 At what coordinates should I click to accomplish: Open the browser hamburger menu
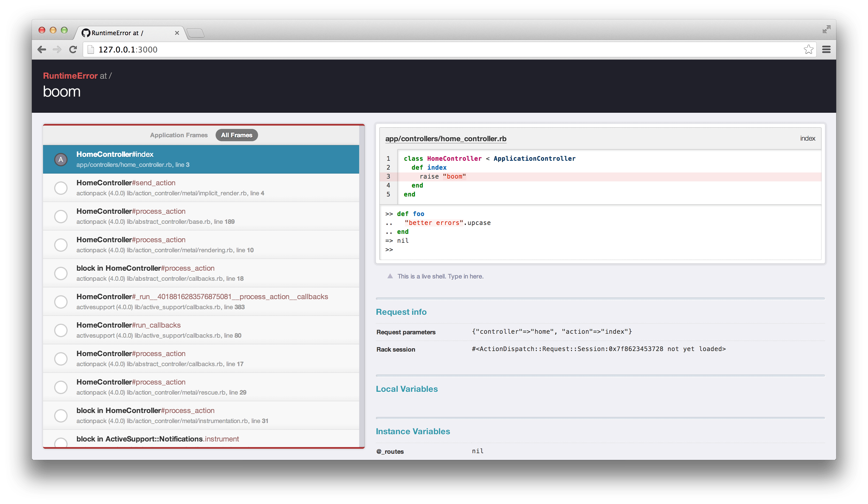pos(826,49)
